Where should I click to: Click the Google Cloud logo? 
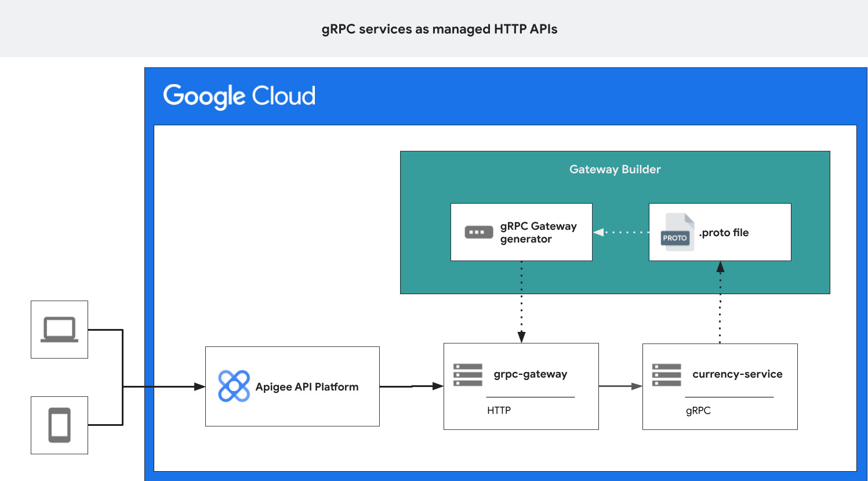[x=239, y=96]
